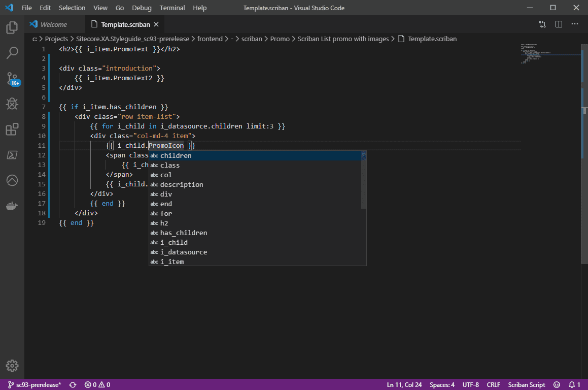
Task: Select 'class' autocomplete suggestion
Action: (255, 165)
